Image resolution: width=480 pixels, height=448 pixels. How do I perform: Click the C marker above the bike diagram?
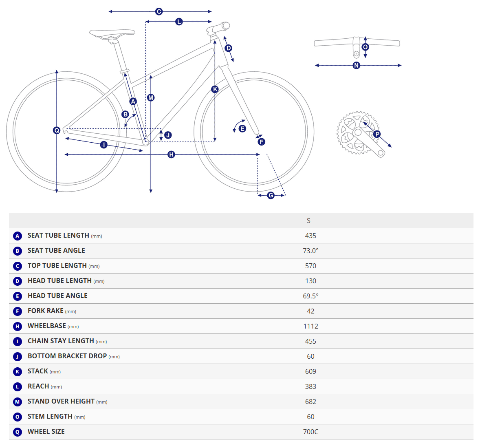pos(159,12)
